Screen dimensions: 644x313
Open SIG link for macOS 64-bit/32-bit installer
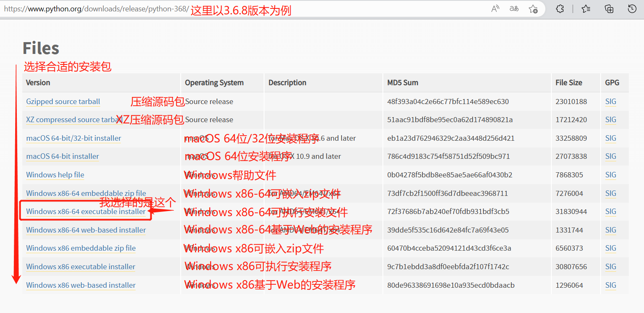tap(611, 138)
